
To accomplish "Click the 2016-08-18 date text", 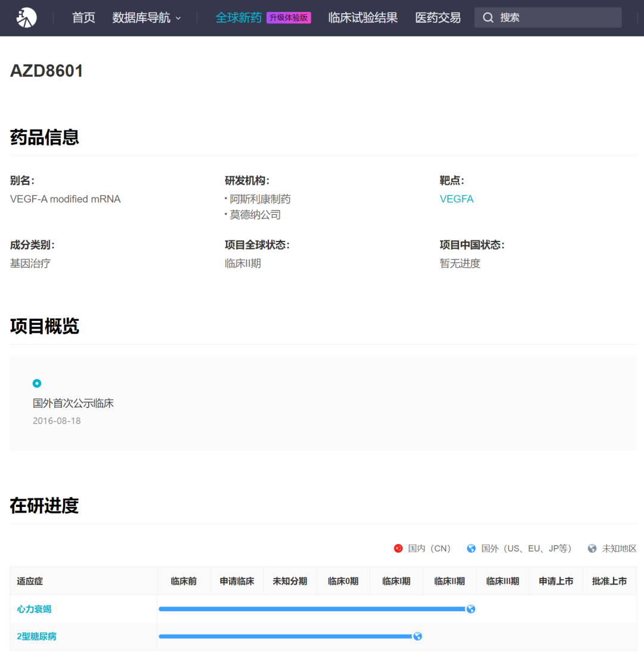I will 57,421.
